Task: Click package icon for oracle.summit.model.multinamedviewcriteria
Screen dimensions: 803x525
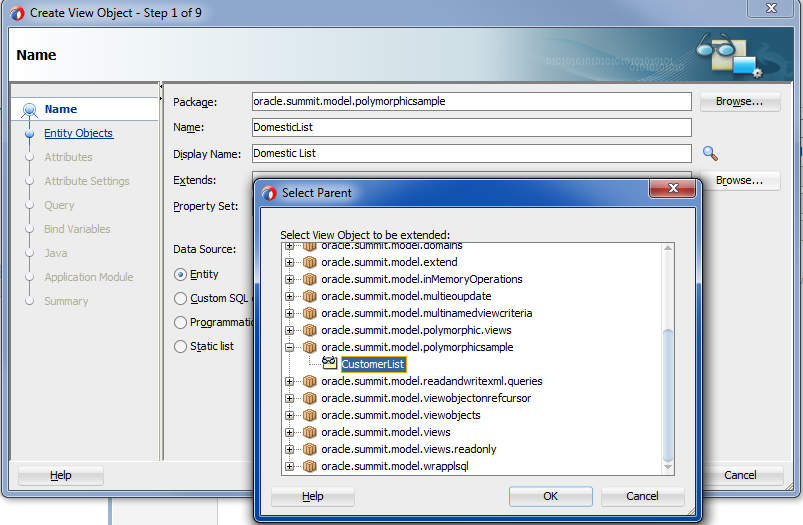Action: pos(309,313)
